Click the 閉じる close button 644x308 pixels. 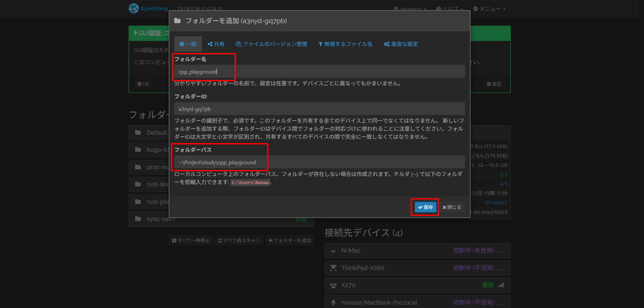pos(452,207)
